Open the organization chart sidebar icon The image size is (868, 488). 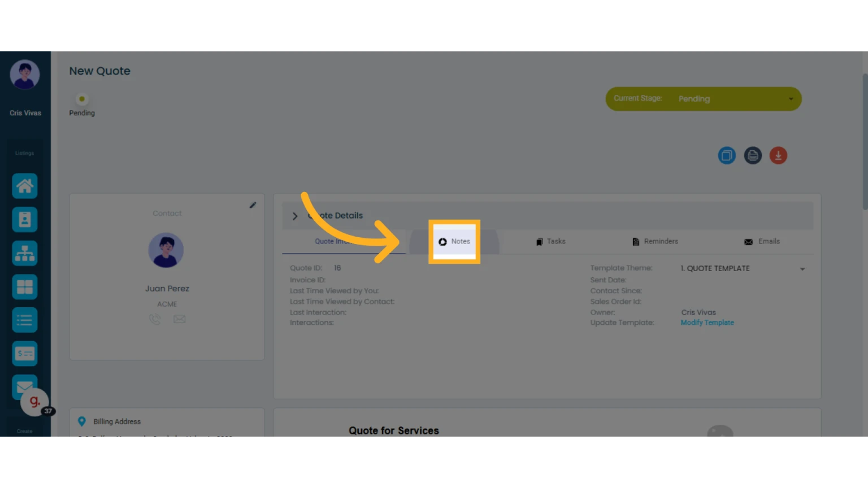(x=25, y=253)
